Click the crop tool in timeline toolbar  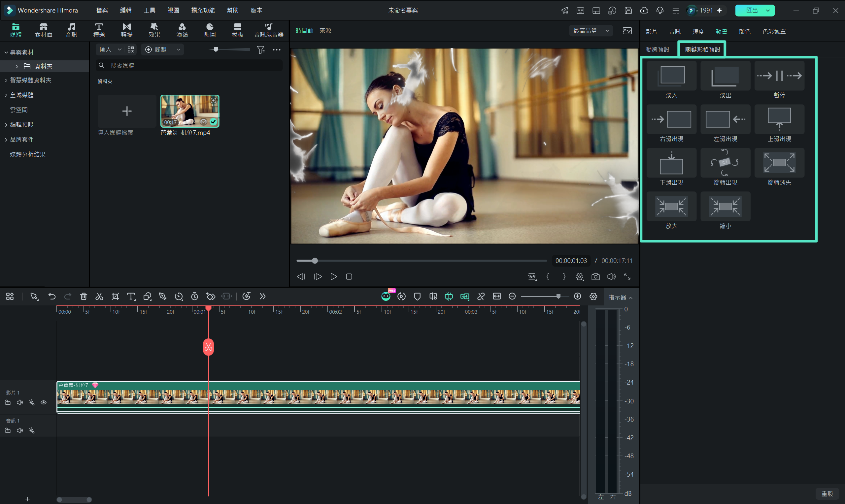tap(115, 297)
